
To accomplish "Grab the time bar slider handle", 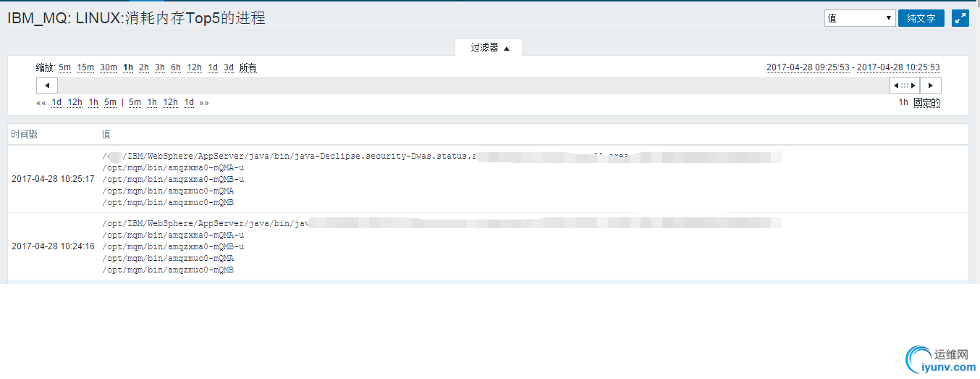I will [905, 86].
